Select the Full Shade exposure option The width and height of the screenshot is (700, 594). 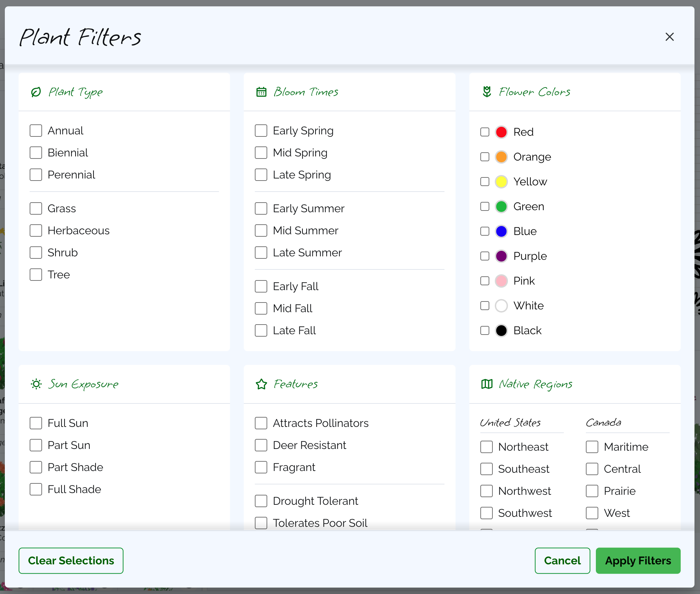pyautogui.click(x=36, y=489)
